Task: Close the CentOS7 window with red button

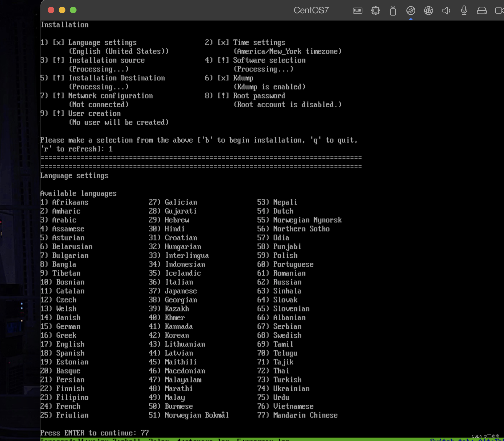Action: [51, 10]
